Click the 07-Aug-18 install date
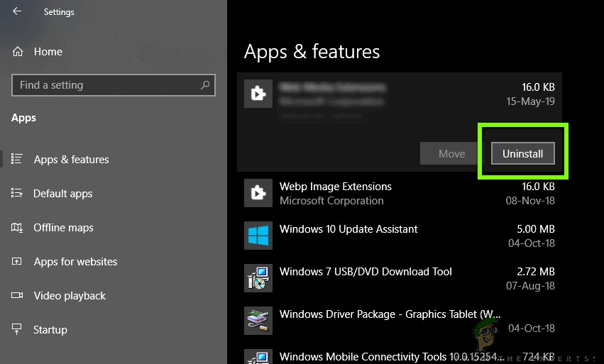This screenshot has height=364, width=604. [530, 285]
